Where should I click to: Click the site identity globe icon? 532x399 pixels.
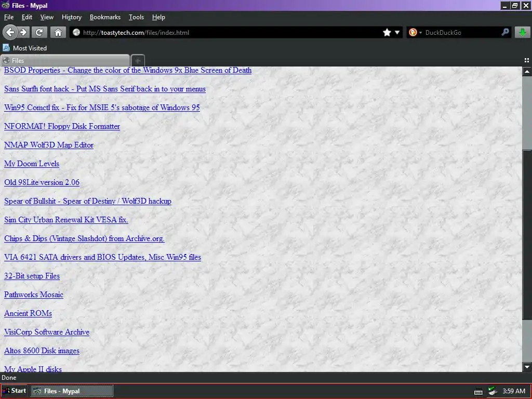[76, 32]
